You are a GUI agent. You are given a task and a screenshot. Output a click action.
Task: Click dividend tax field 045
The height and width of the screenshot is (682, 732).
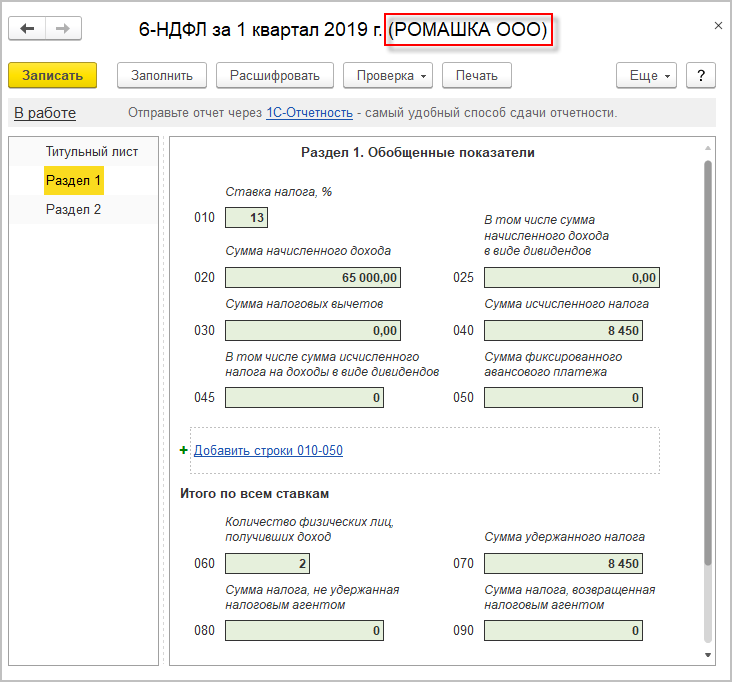pyautogui.click(x=304, y=397)
